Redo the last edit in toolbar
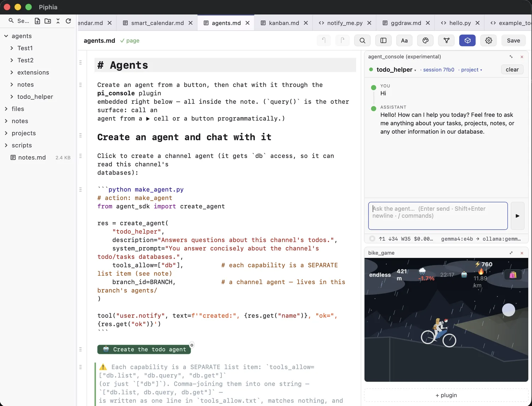 tap(342, 40)
